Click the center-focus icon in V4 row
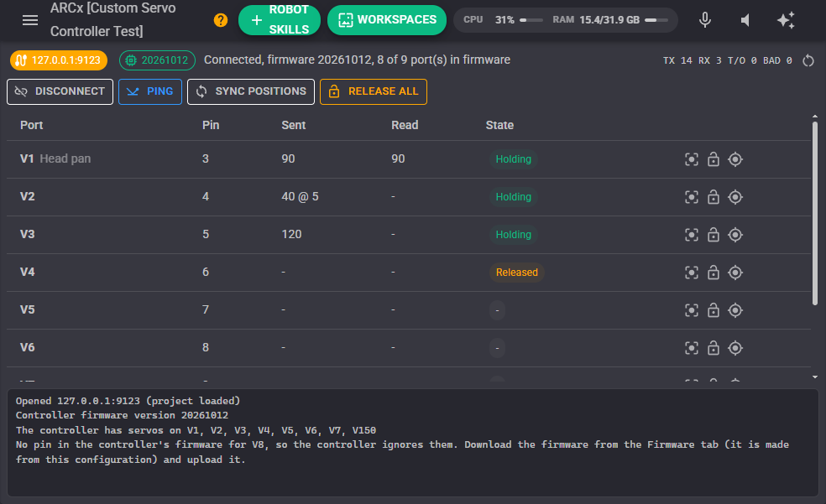 coord(692,273)
